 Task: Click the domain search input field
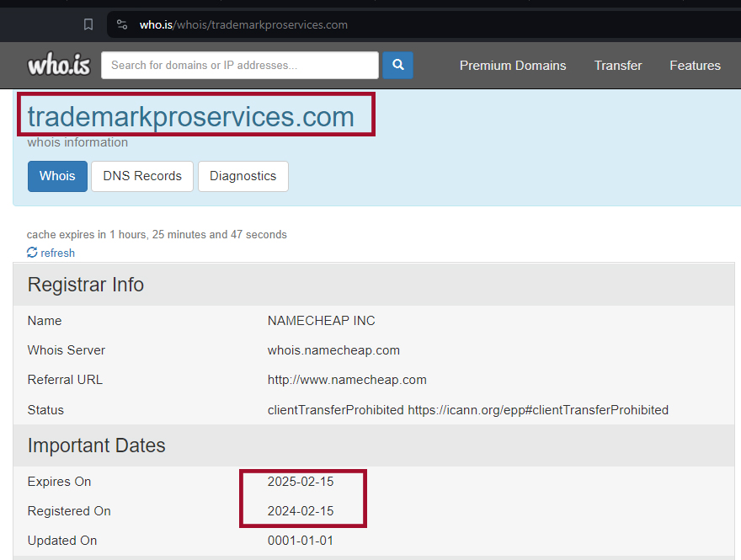[239, 65]
